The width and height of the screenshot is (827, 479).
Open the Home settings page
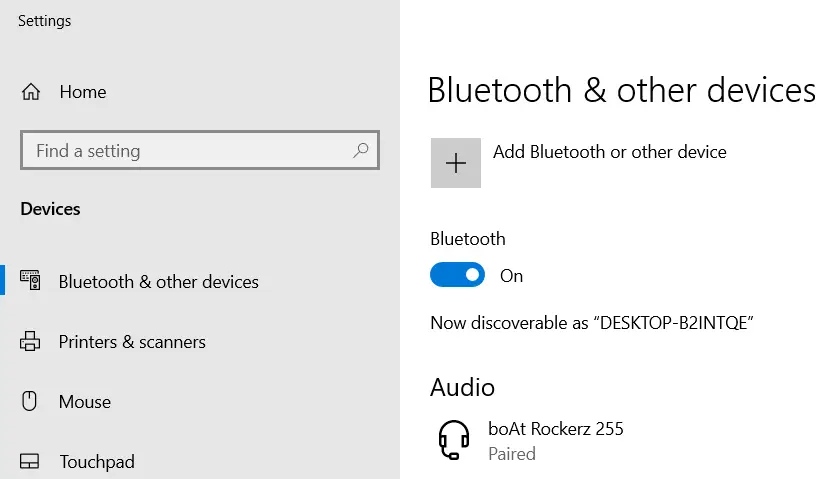point(83,92)
